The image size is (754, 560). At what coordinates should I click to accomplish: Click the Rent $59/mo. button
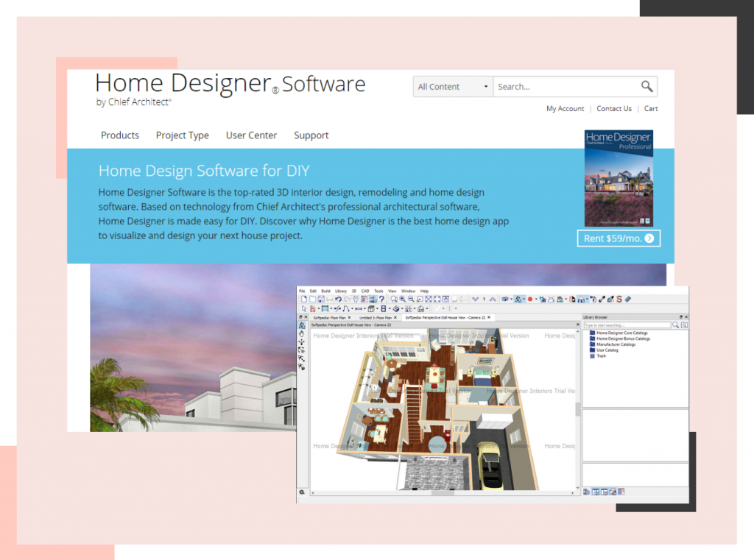(619, 238)
